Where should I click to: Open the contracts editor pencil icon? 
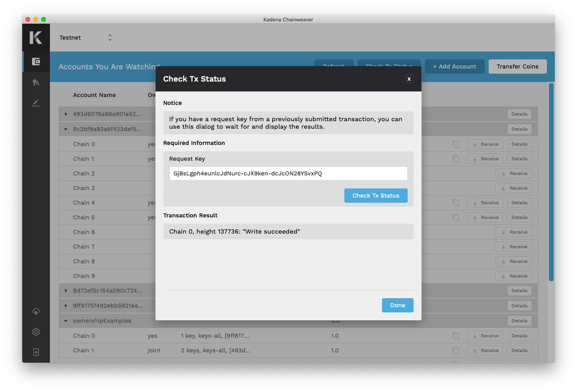pyautogui.click(x=36, y=103)
